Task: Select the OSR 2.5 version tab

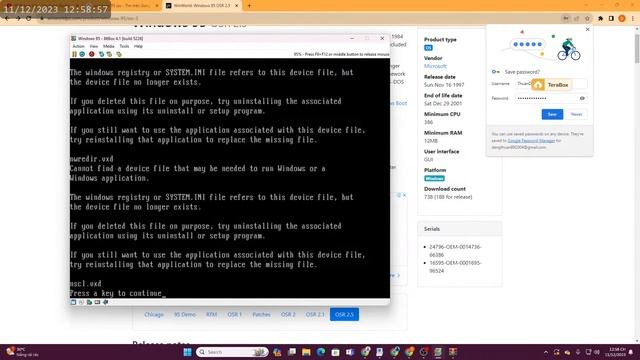Action: [344, 315]
